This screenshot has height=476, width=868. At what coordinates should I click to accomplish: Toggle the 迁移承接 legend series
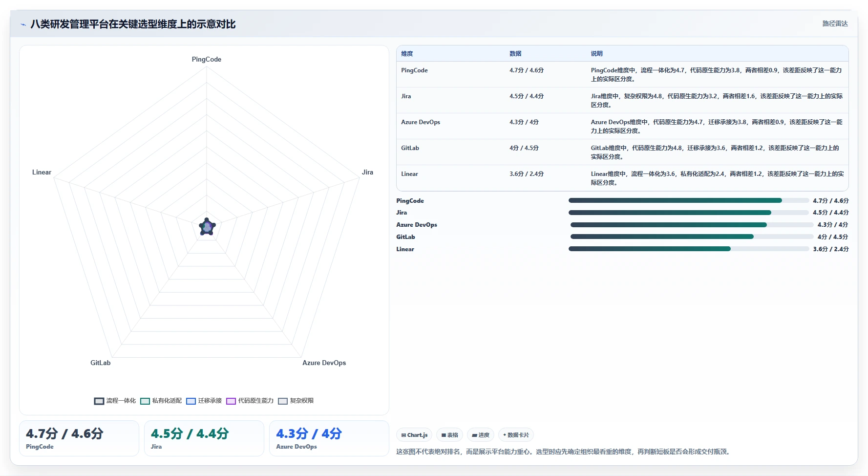[204, 401]
